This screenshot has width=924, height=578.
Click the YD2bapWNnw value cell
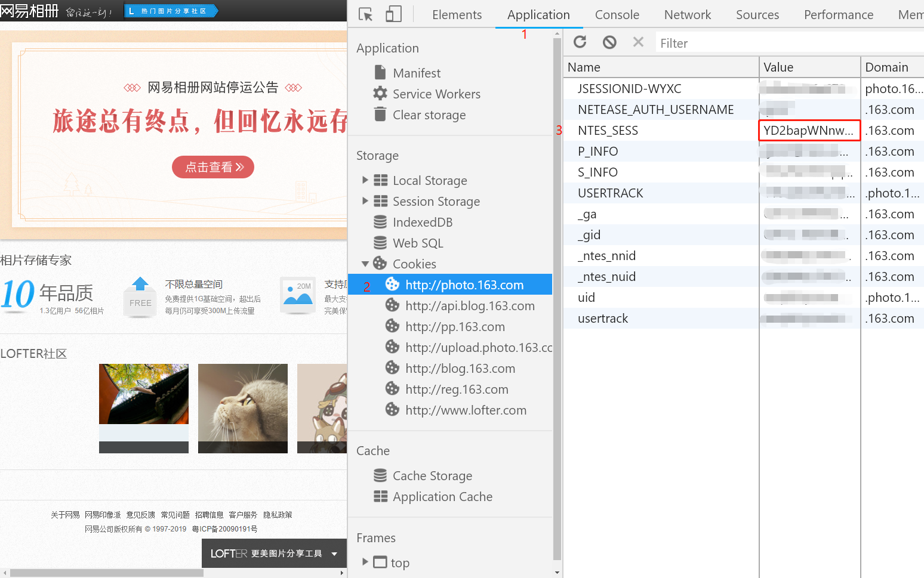tap(809, 130)
